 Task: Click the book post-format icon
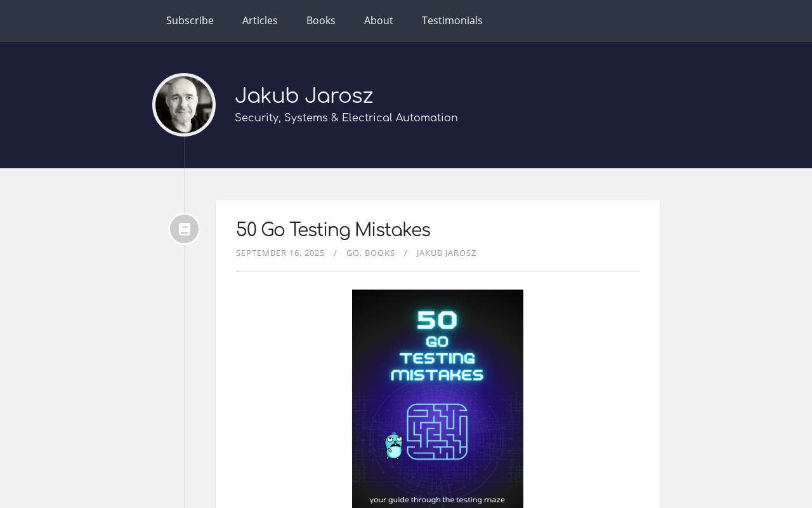click(185, 229)
